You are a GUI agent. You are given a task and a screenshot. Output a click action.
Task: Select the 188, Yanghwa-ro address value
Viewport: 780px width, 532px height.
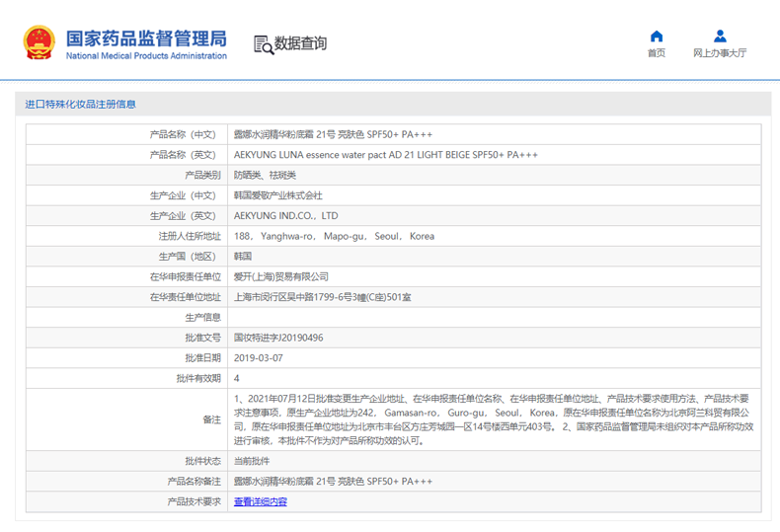tap(334, 236)
